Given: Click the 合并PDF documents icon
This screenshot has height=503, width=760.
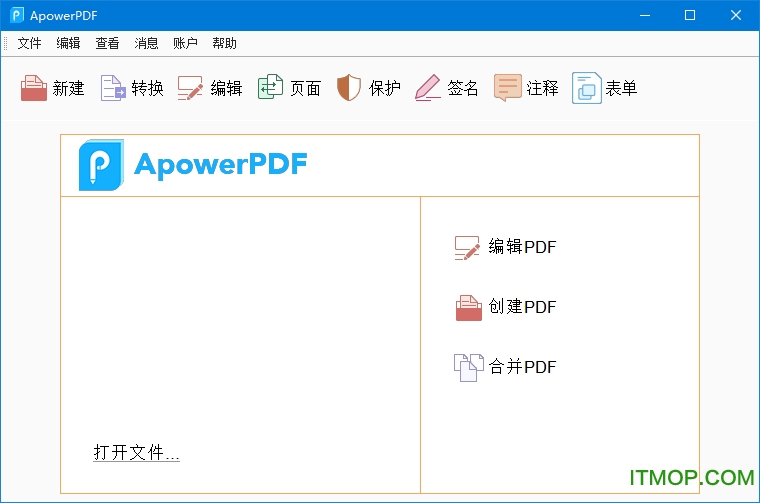Looking at the screenshot, I should click(469, 368).
